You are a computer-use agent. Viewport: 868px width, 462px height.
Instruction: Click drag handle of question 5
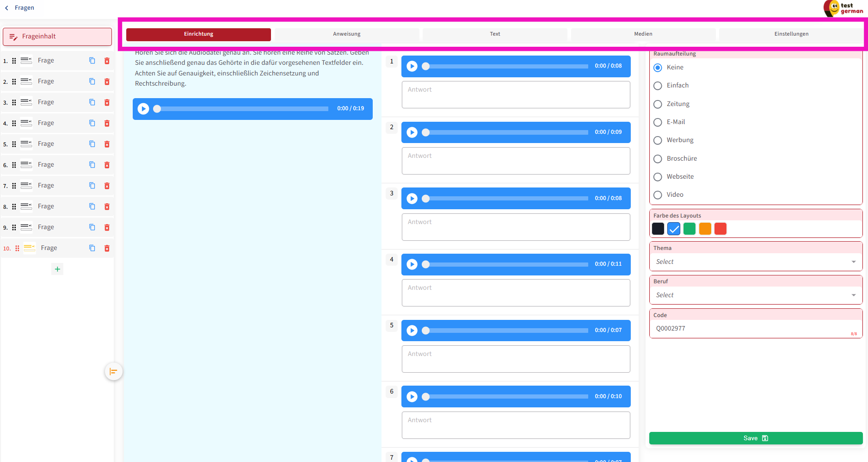point(14,144)
